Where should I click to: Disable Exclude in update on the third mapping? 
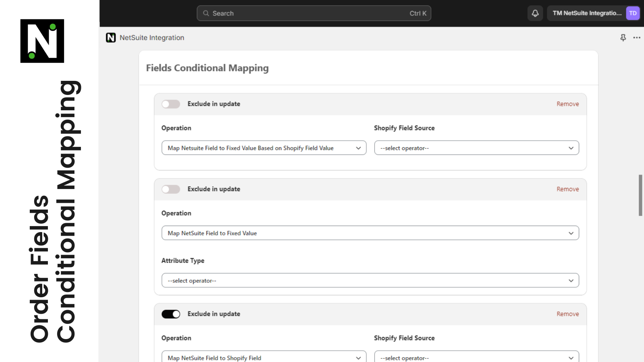(171, 314)
